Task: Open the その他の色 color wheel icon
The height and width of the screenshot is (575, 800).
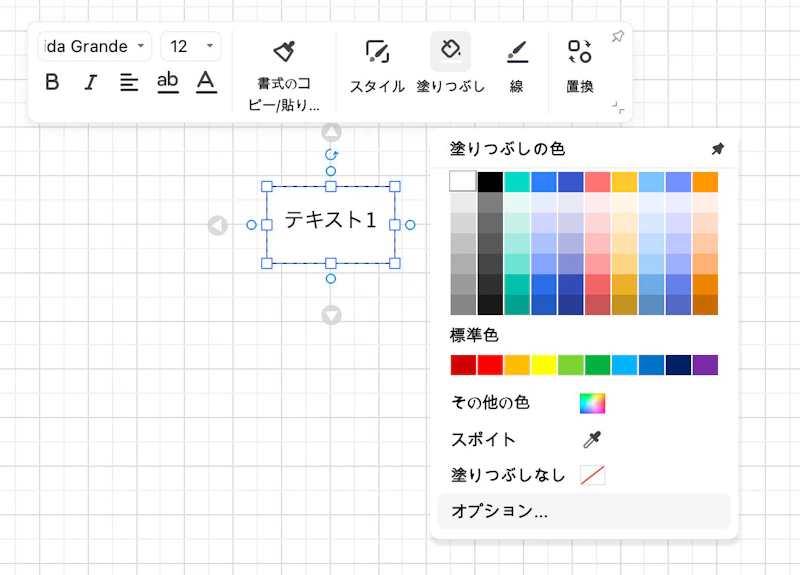Action: coord(593,404)
